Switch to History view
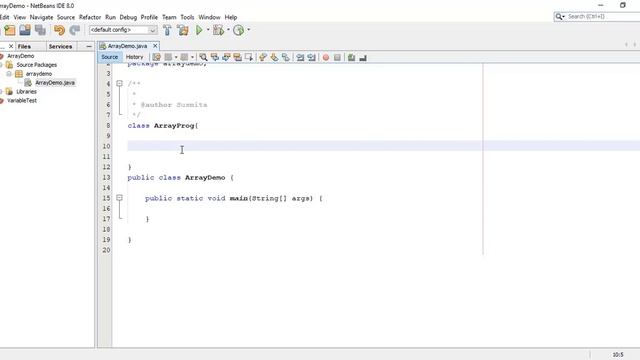This screenshot has width=640, height=360. 134,57
